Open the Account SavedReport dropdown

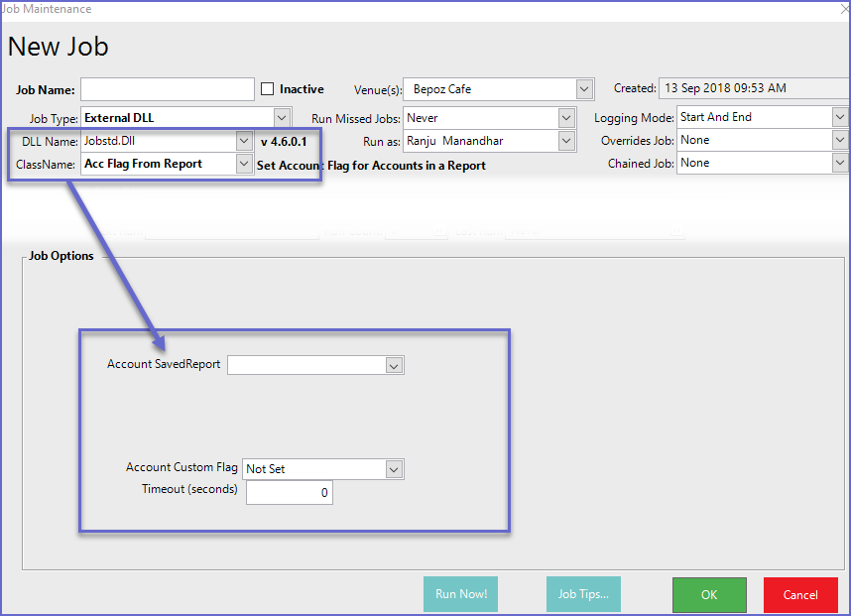pos(394,366)
